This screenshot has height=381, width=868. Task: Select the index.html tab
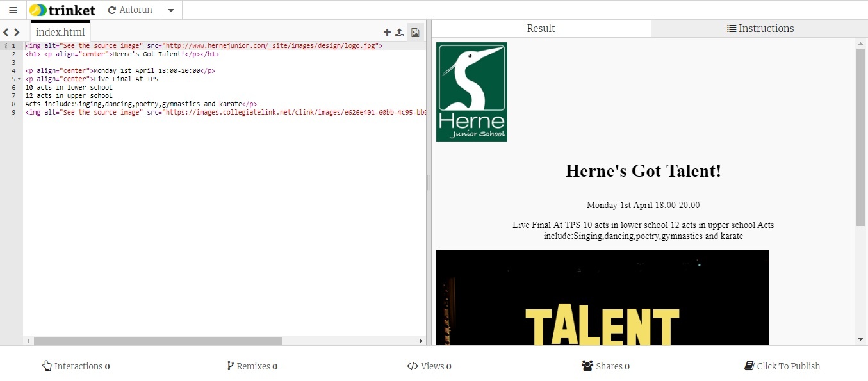pos(60,32)
